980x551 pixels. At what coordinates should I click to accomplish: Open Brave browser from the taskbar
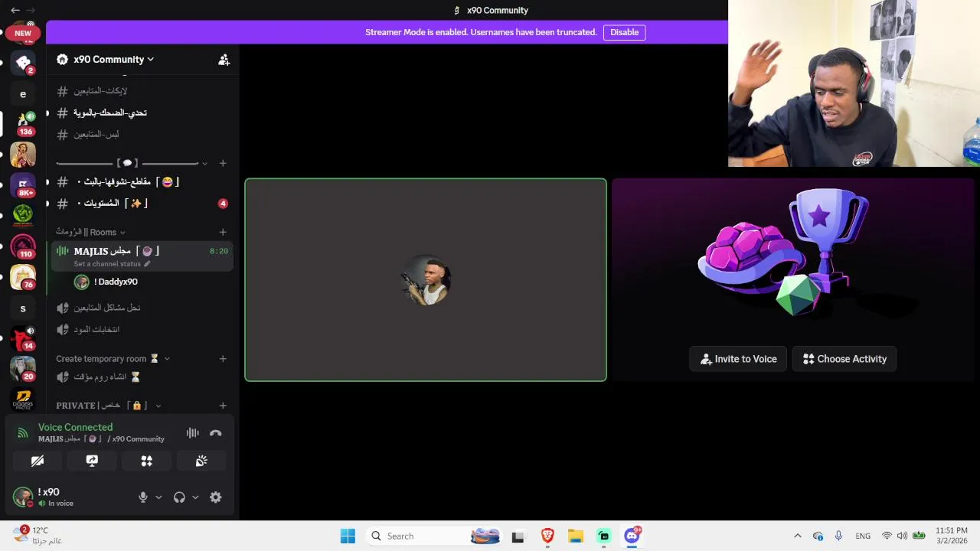click(x=547, y=536)
